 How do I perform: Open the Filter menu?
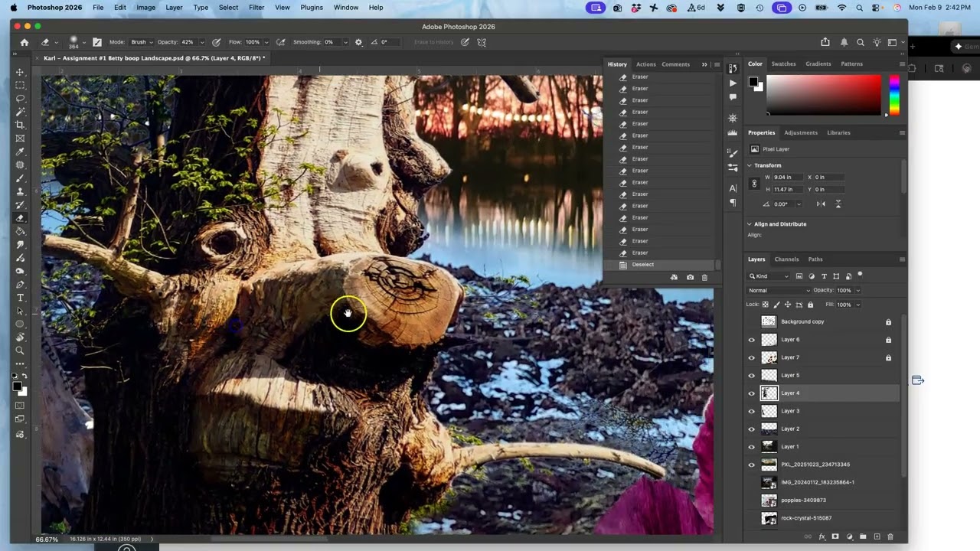(256, 8)
